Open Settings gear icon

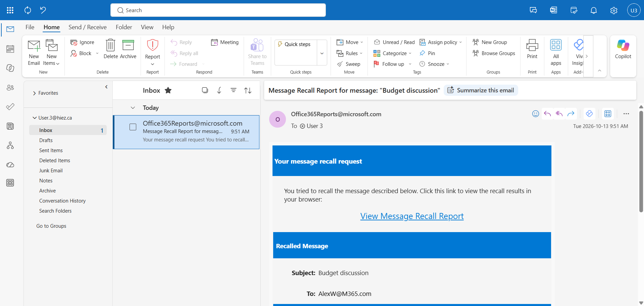pos(614,10)
